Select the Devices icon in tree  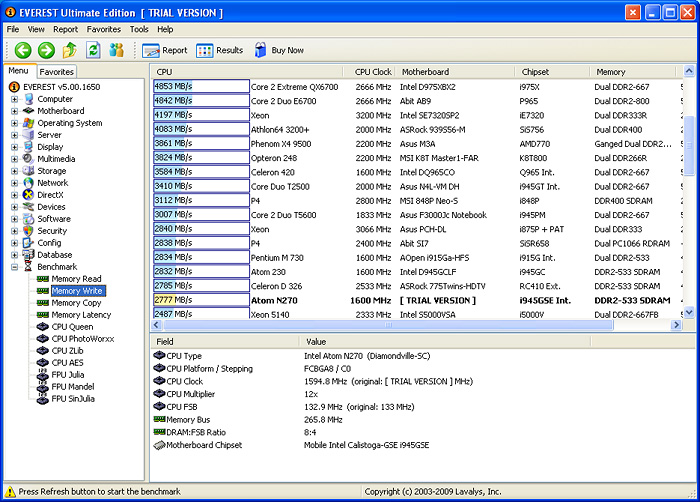pyautogui.click(x=29, y=207)
